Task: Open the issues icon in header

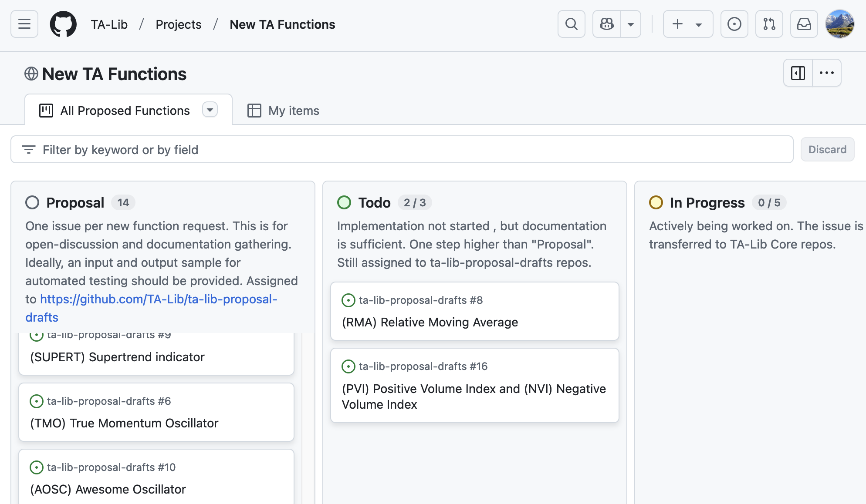Action: 734,24
